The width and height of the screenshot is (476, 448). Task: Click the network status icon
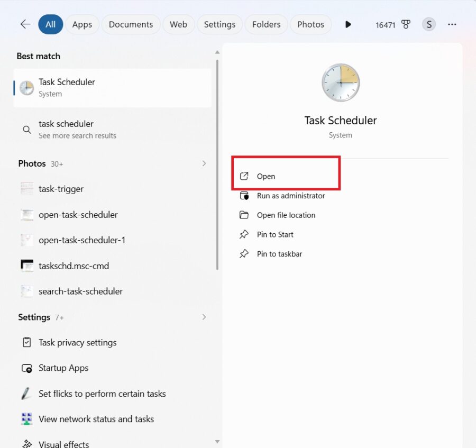tap(27, 419)
